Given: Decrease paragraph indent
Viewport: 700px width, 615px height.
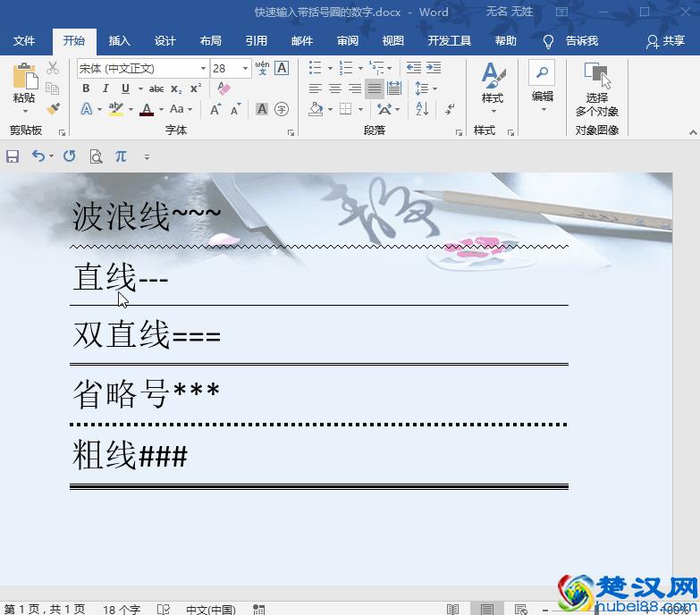Looking at the screenshot, I should (413, 68).
